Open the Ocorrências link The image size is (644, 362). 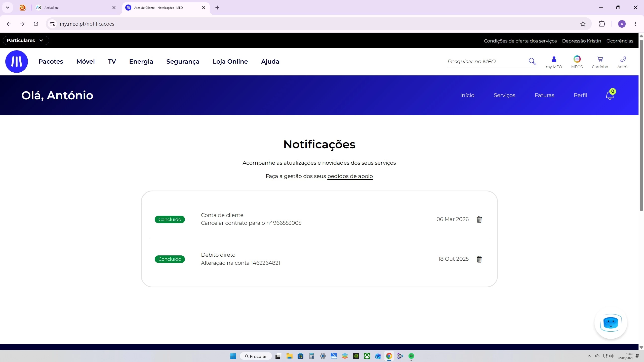[620, 41]
